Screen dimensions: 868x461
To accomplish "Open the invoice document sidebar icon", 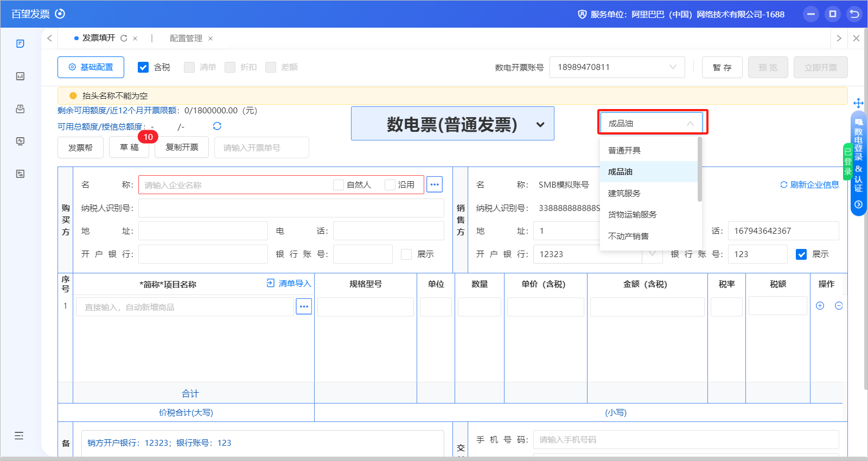I will 20,43.
